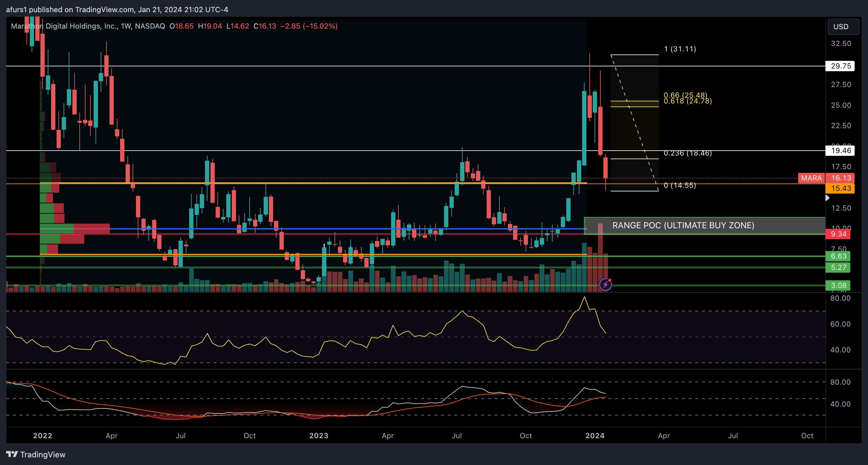Click the 9.34 red price label
Viewport: 868px width, 465px height.
tap(838, 234)
